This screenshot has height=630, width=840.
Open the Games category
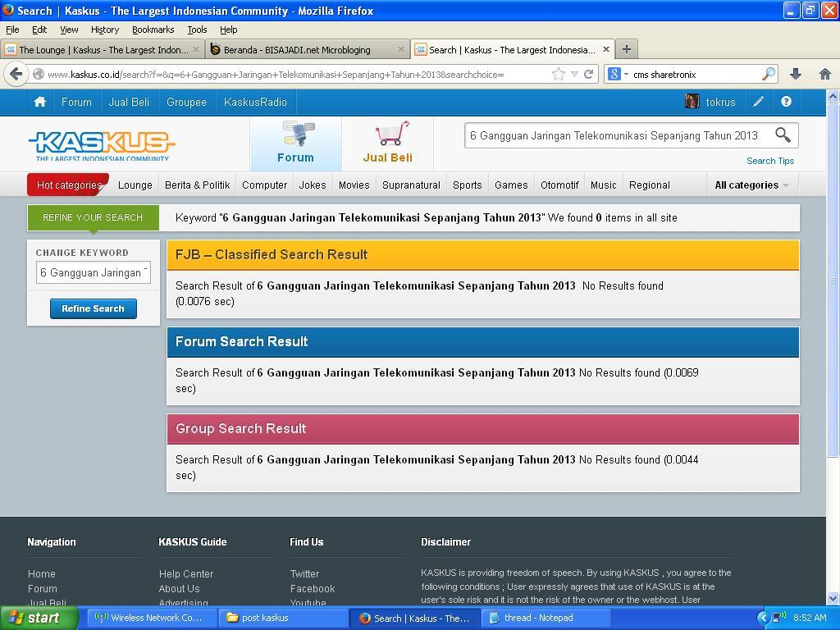(x=511, y=185)
